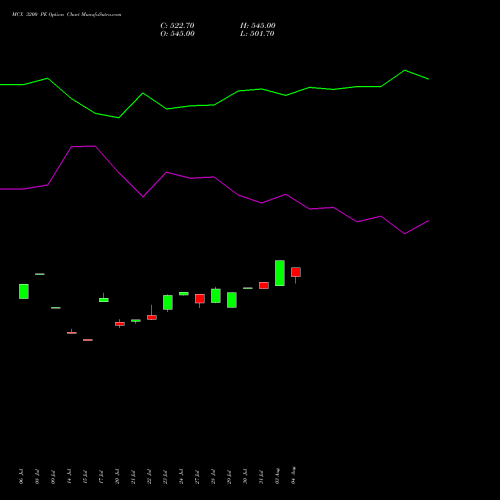Viewport: 500px width, 500px height.
Task: Select the high value H: 545.00
Action: click(258, 26)
